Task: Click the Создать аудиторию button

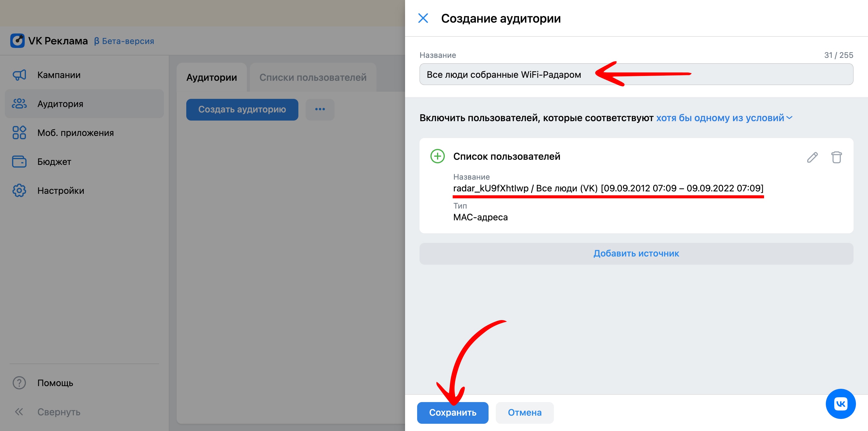Action: (x=242, y=109)
